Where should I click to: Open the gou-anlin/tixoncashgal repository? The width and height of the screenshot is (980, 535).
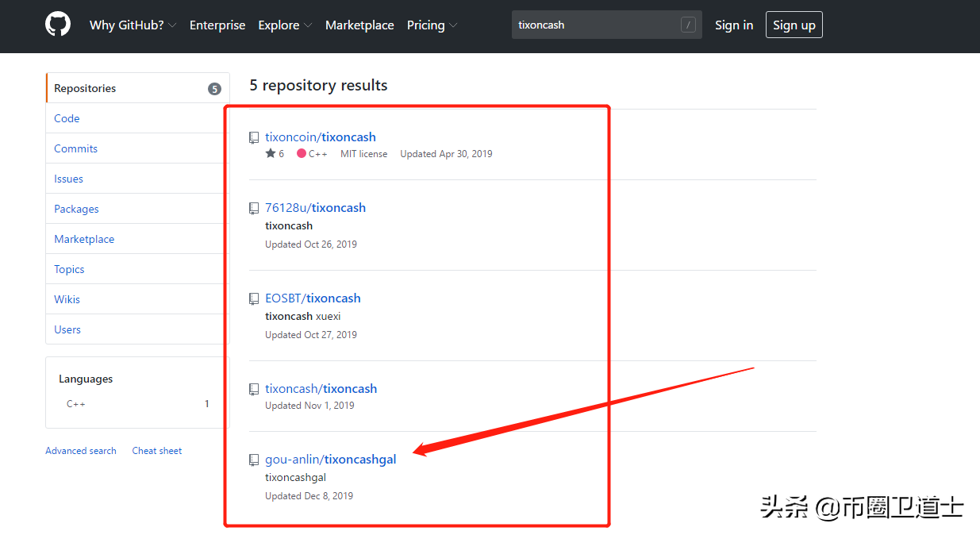click(331, 460)
